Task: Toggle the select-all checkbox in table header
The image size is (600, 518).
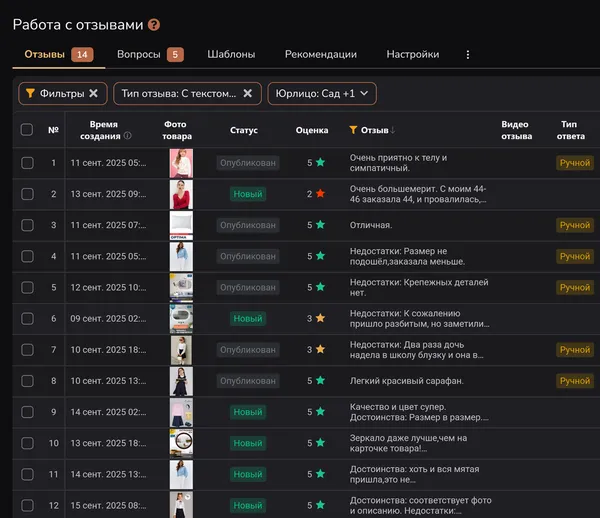Action: coord(27,130)
